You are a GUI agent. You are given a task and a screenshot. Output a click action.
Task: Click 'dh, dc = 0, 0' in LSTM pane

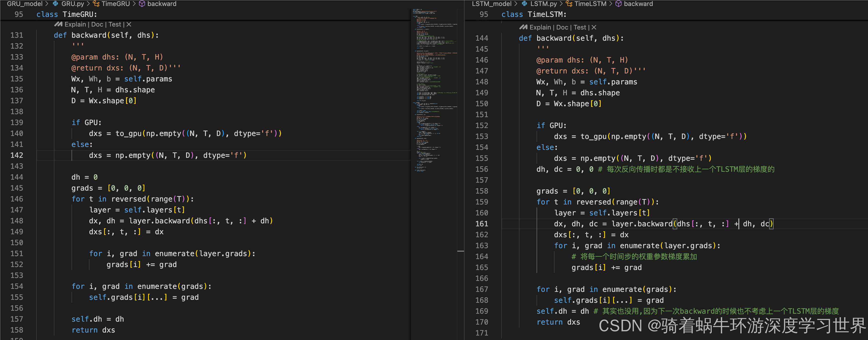(565, 169)
